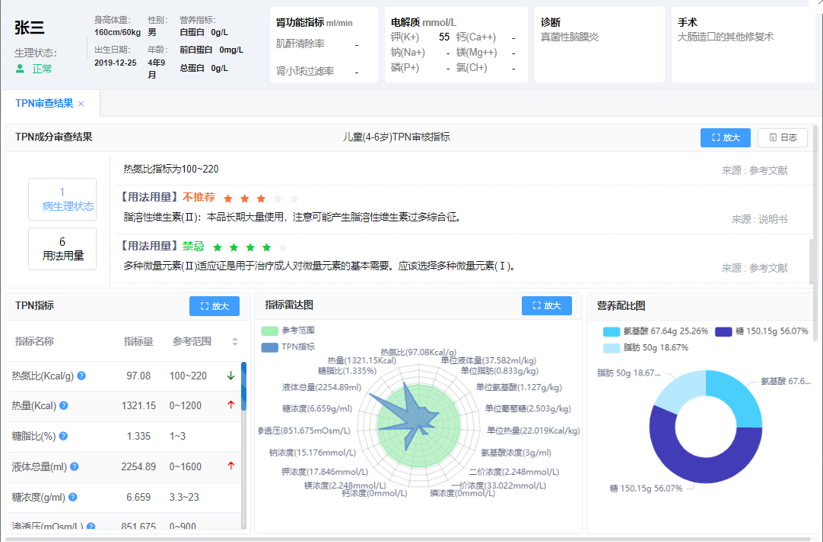Close the TPN审查结果 tab
Image resolution: width=823 pixels, height=542 pixels.
[81, 104]
